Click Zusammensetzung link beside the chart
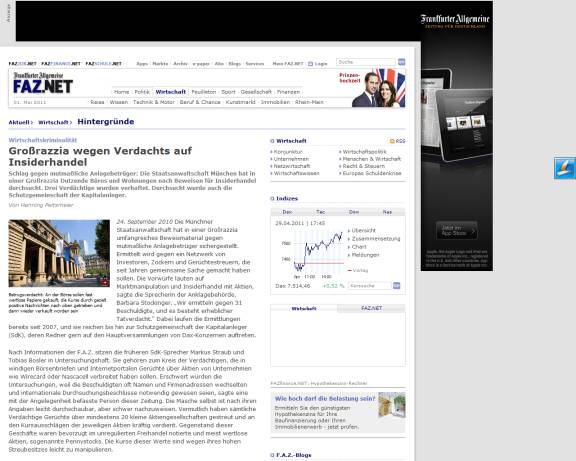The height and width of the screenshot is (461, 576). [x=376, y=239]
